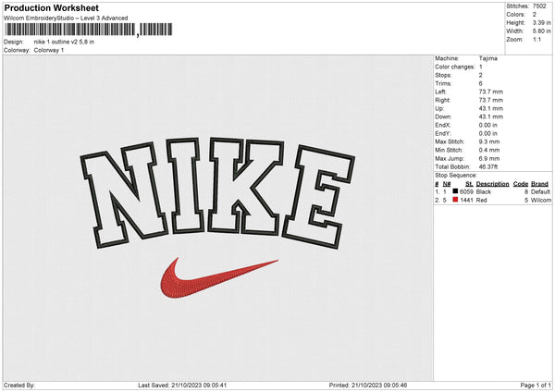Image resolution: width=555 pixels, height=392 pixels.
Task: Click the Stitches value 7502
Action: pyautogui.click(x=539, y=6)
